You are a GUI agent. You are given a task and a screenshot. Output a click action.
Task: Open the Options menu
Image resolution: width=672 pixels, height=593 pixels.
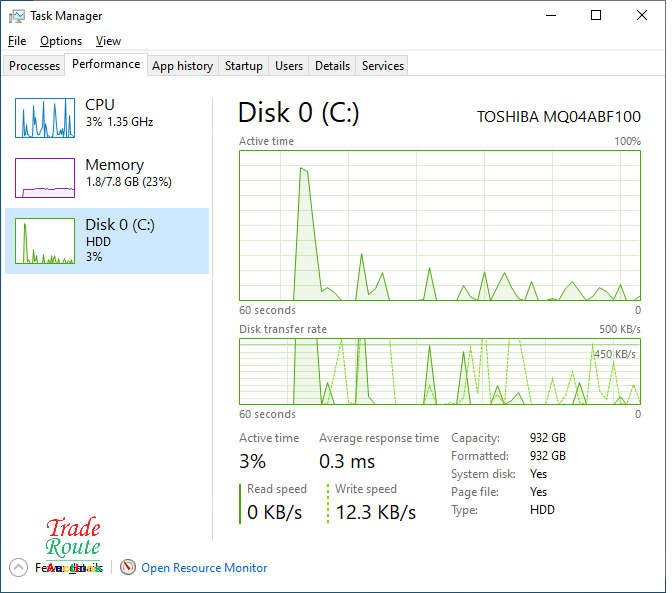[x=61, y=41]
